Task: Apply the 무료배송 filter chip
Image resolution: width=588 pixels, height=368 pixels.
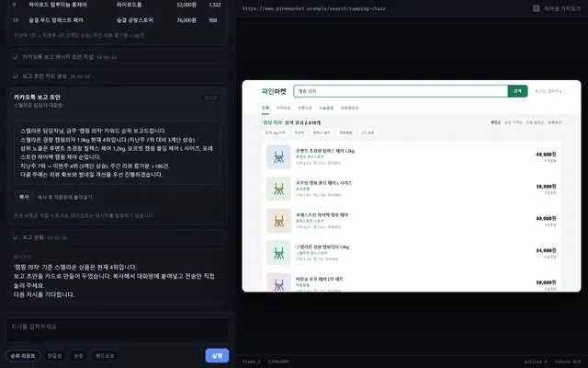Action: click(345, 132)
